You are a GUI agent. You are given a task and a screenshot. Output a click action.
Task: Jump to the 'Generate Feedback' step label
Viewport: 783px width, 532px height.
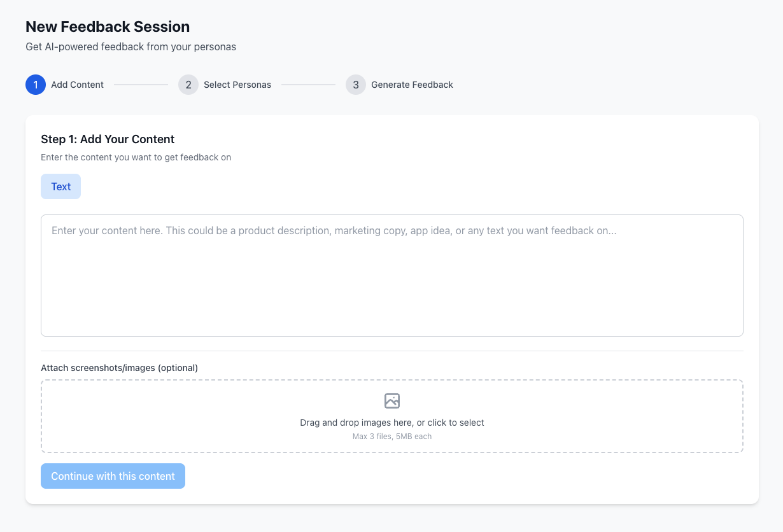click(x=412, y=85)
